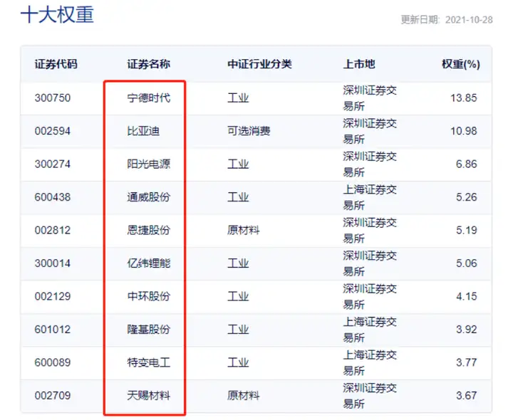
Task: Click the weight value 5.19
Action: pos(467,230)
